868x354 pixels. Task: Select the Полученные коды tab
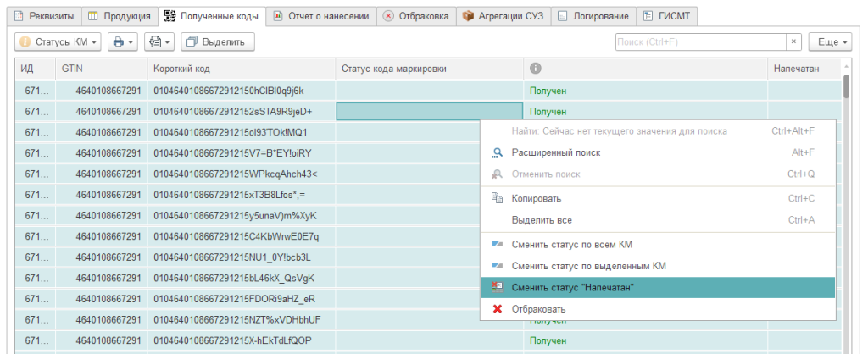pyautogui.click(x=211, y=16)
